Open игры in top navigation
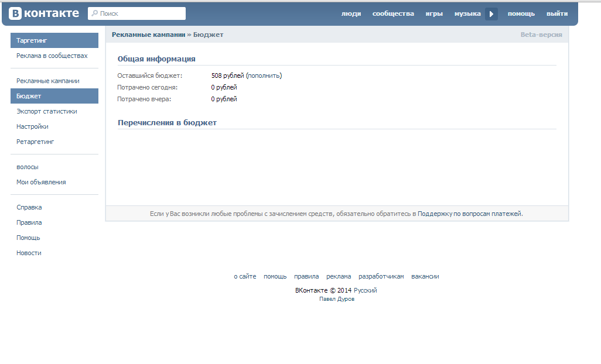Screen dimensions: 601x364 coord(434,14)
